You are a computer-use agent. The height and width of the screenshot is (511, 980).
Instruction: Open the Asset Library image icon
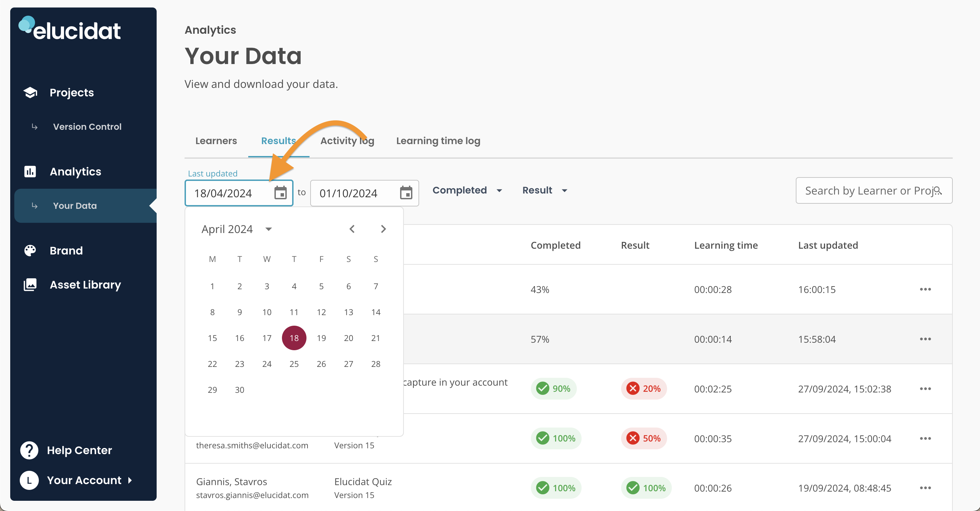click(x=30, y=284)
